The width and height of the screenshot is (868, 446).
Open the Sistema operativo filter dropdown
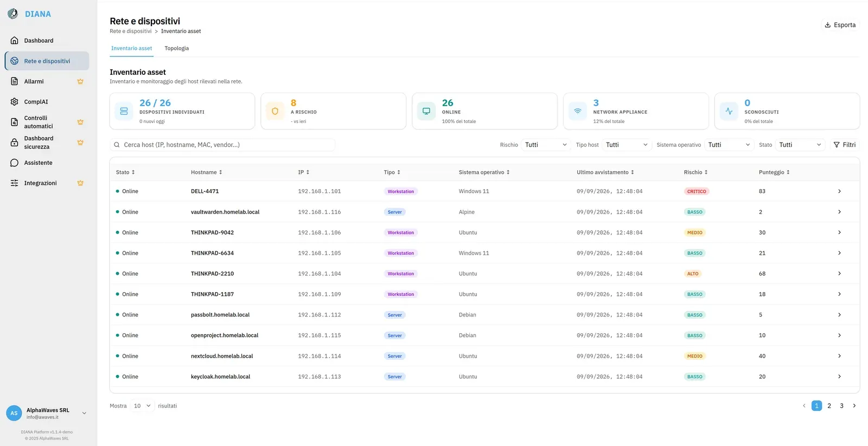tap(729, 145)
